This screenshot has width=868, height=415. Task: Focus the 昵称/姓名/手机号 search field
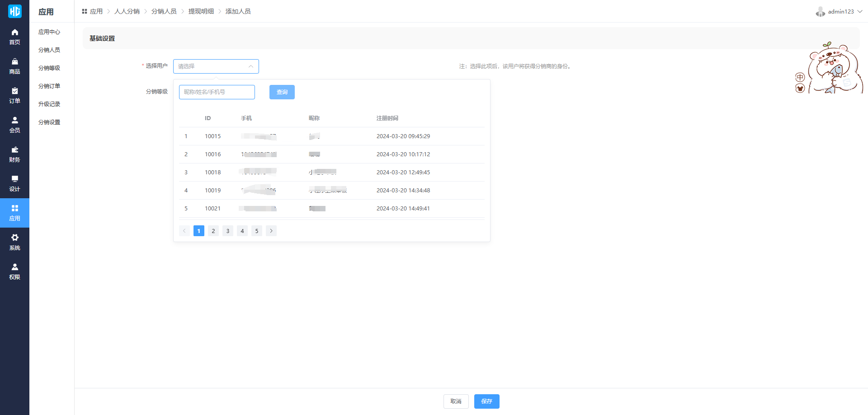point(217,92)
